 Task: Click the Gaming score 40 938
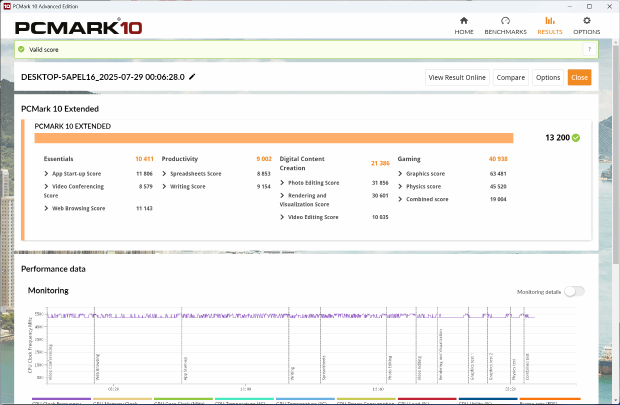(498, 159)
